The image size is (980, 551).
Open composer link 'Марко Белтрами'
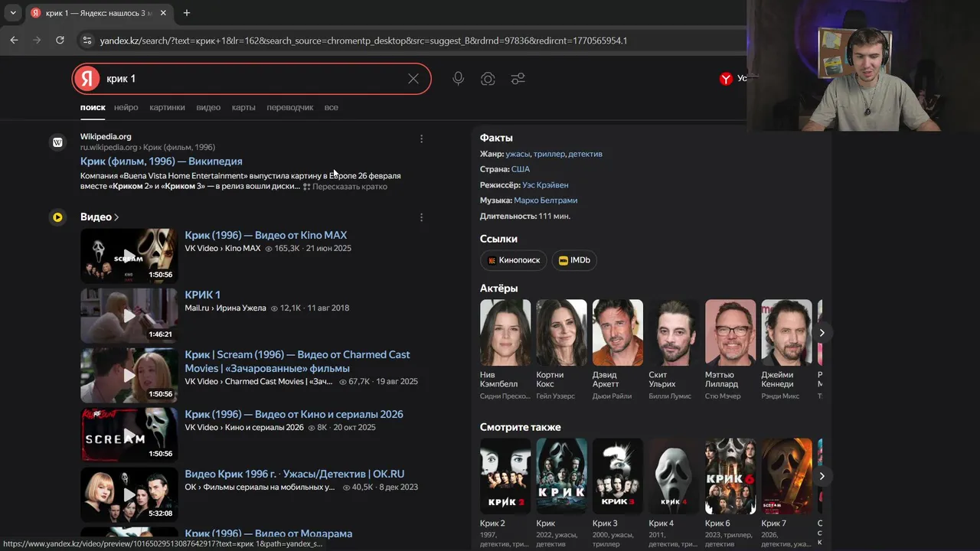click(545, 201)
